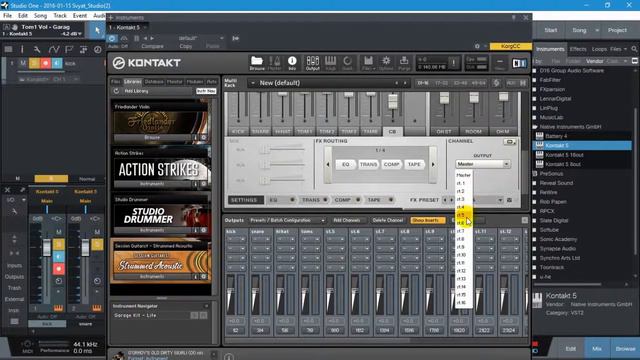Click the Kontakt logo
This screenshot has width=640, height=360.
(147, 63)
